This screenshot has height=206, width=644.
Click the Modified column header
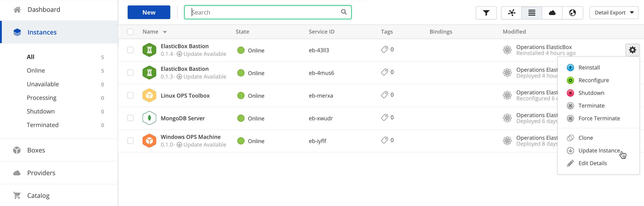[514, 32]
